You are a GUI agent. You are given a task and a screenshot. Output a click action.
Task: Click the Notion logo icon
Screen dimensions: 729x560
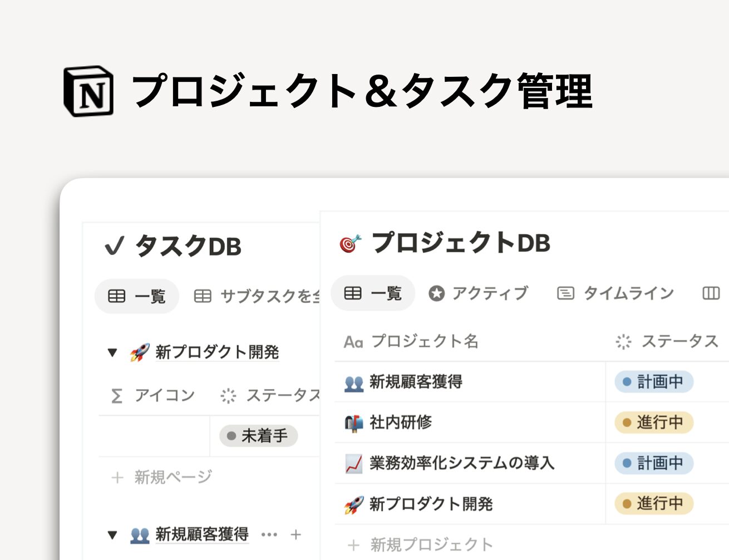point(88,91)
